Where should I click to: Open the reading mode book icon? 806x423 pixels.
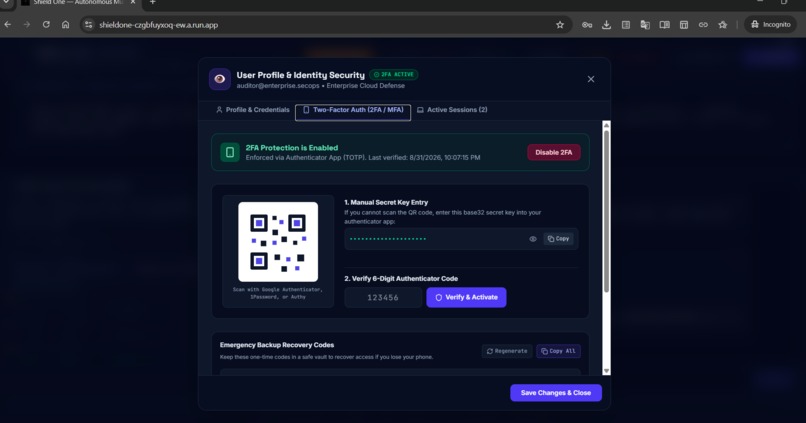[665, 25]
